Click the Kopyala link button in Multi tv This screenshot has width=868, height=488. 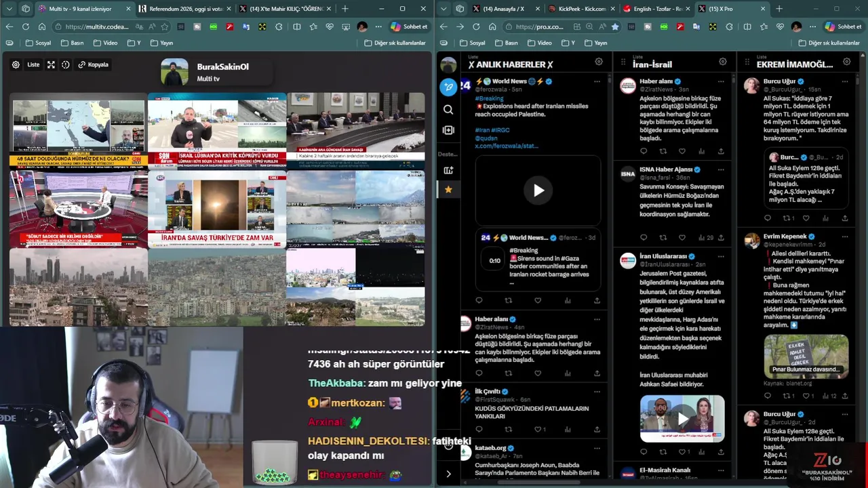(94, 65)
